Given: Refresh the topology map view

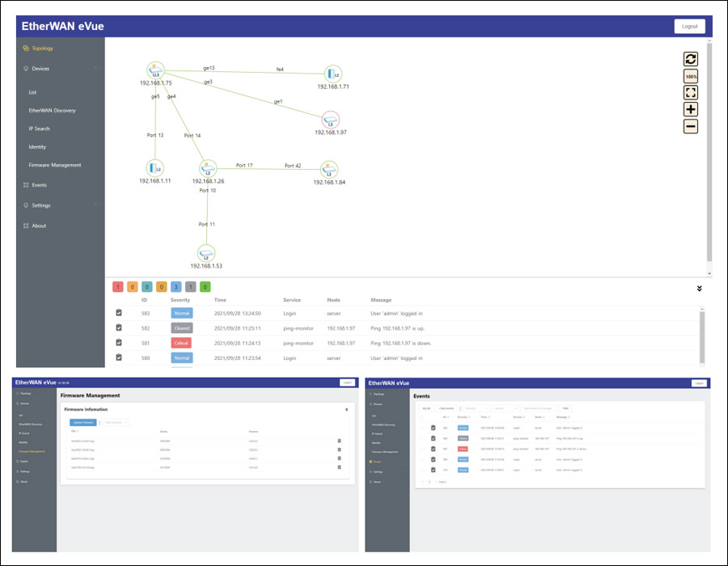Looking at the screenshot, I should tap(690, 59).
